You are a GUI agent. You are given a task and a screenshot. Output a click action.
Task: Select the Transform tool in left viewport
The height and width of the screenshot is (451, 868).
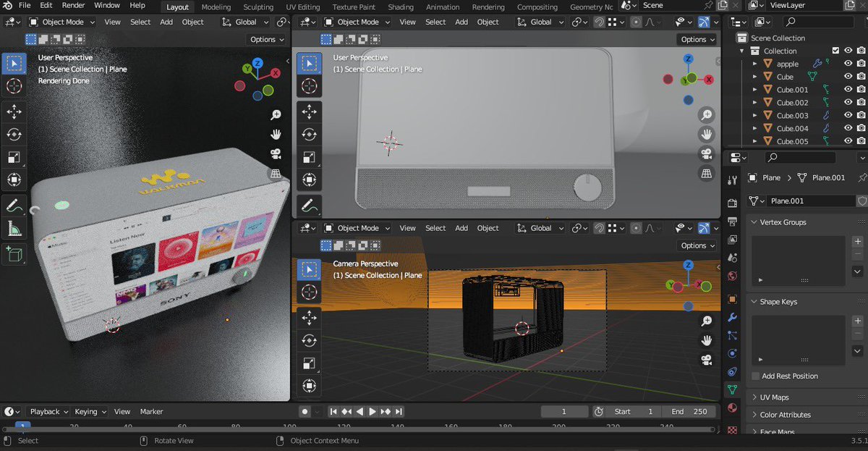(x=14, y=180)
